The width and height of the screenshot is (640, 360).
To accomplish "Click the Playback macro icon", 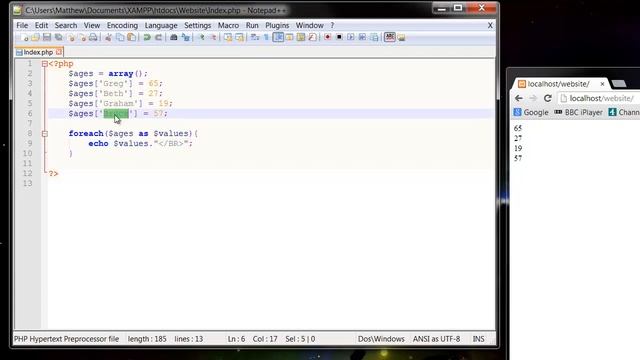I will click(351, 38).
